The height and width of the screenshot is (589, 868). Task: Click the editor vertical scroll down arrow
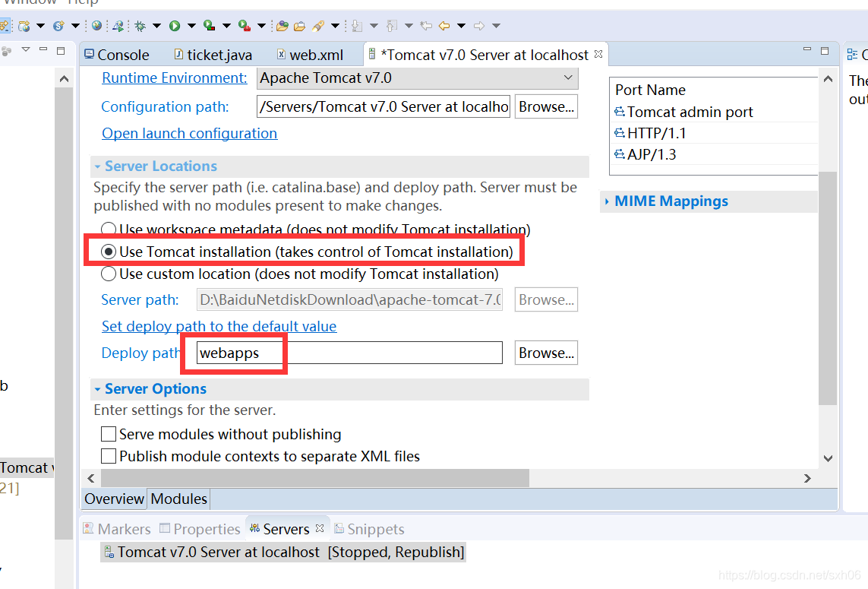pos(829,458)
